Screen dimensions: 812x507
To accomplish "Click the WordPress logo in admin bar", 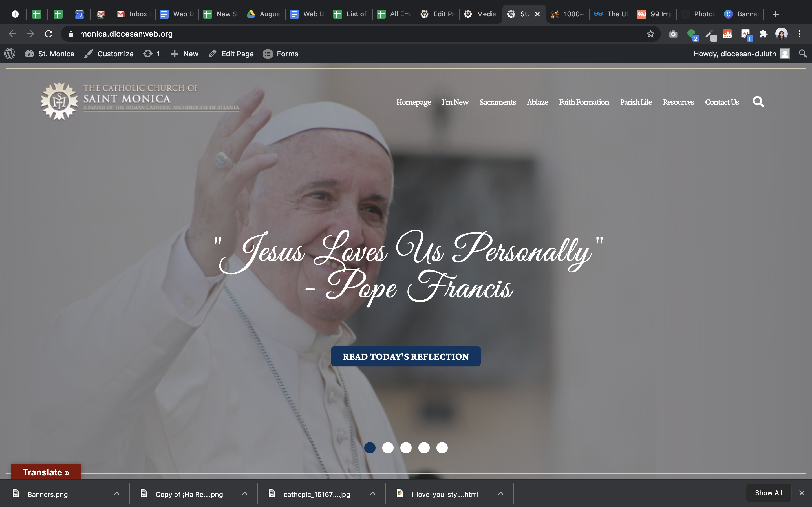I will [x=10, y=54].
